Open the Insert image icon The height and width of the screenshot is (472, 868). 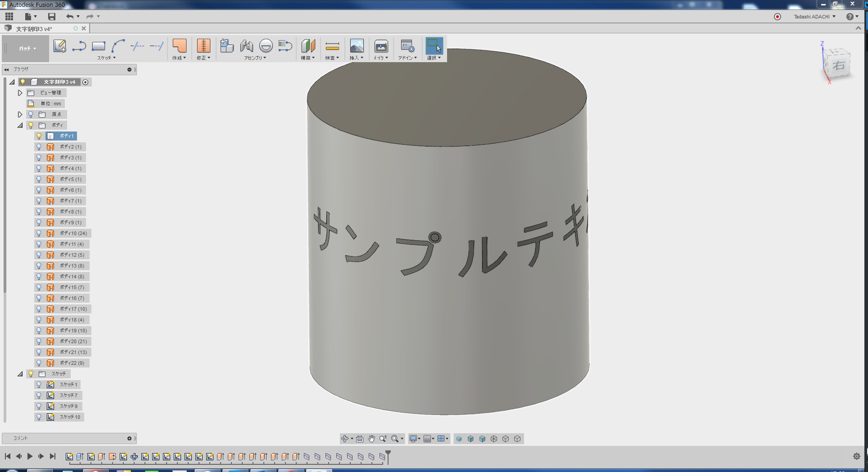(357, 46)
